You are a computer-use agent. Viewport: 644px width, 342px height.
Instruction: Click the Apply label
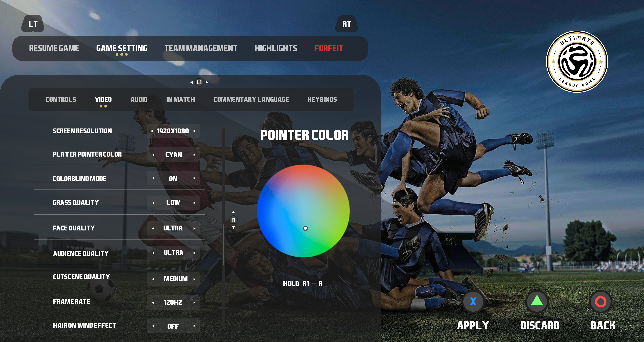coord(473,325)
